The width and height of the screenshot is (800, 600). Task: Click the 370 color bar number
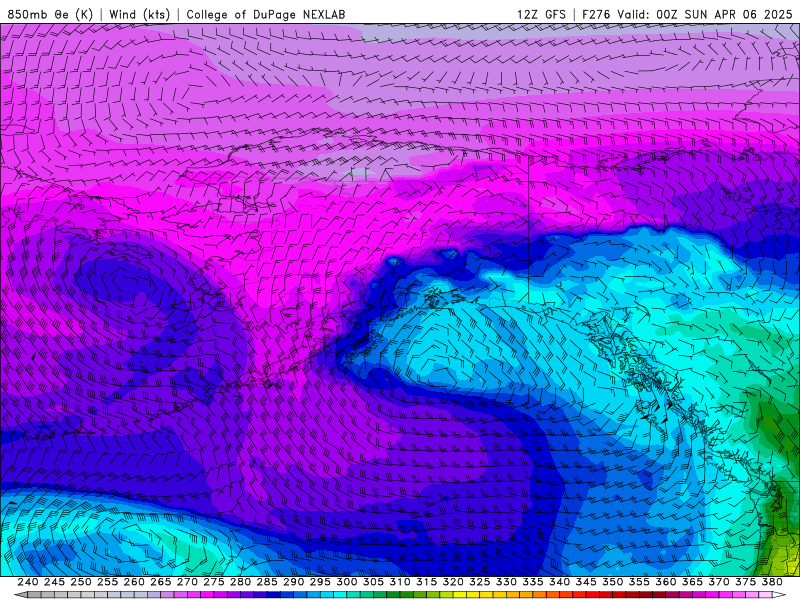(x=718, y=582)
